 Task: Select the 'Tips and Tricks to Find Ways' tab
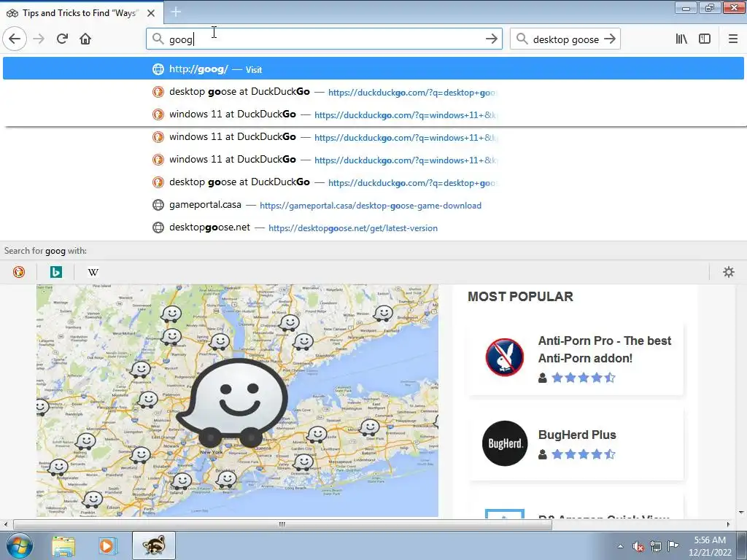pyautogui.click(x=82, y=13)
